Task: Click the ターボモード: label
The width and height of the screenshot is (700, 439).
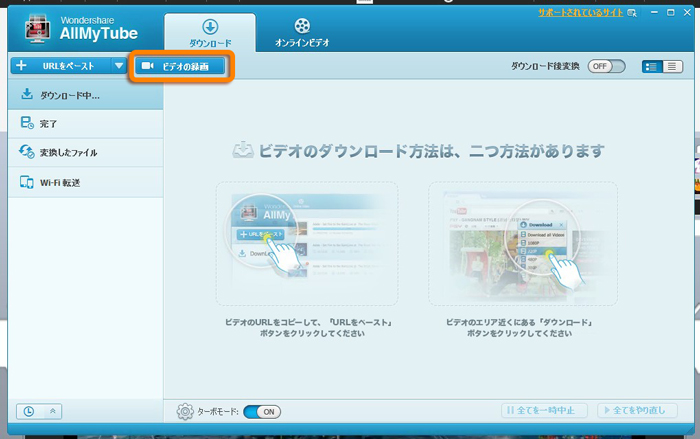Action: [218, 412]
